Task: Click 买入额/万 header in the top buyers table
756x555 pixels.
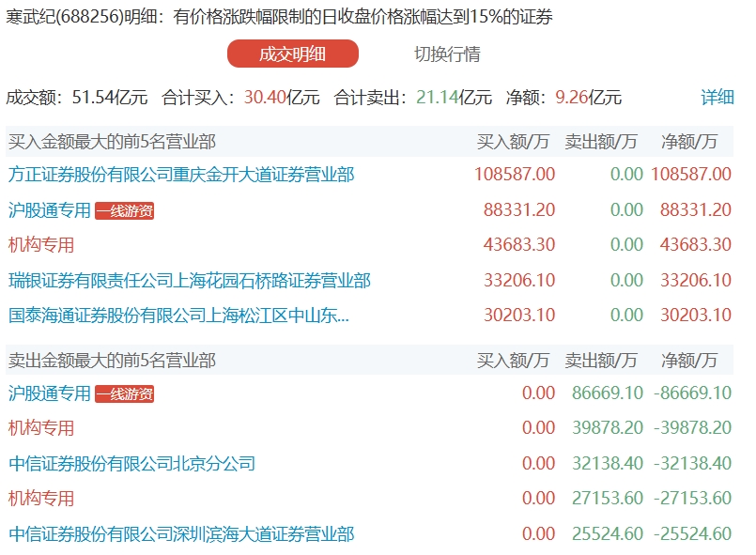Action: point(513,142)
